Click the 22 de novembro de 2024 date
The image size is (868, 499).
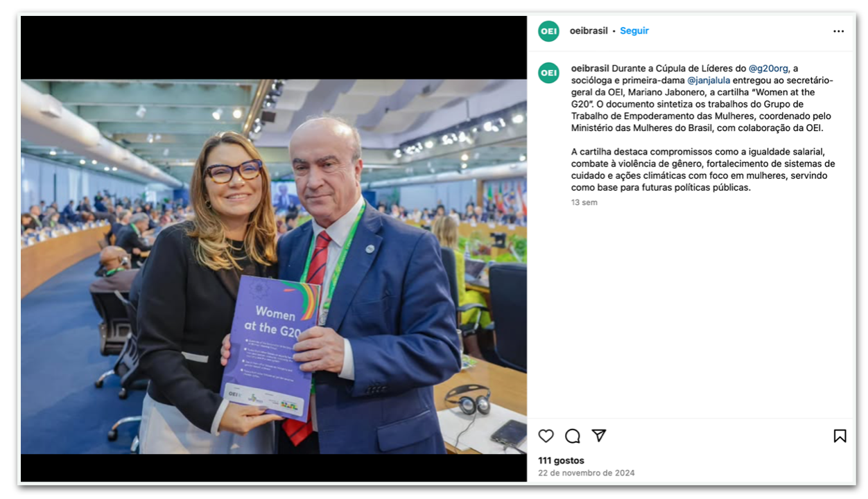click(587, 473)
